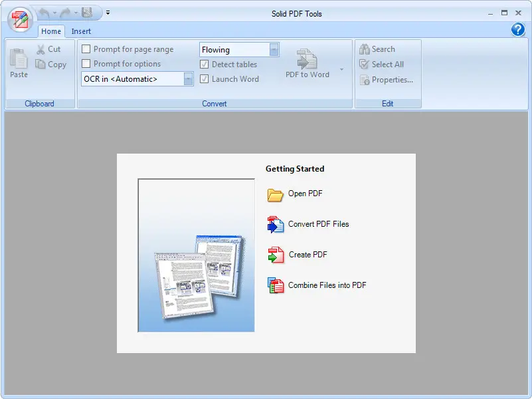Click the Save icon in quick access toolbar

pyautogui.click(x=87, y=13)
